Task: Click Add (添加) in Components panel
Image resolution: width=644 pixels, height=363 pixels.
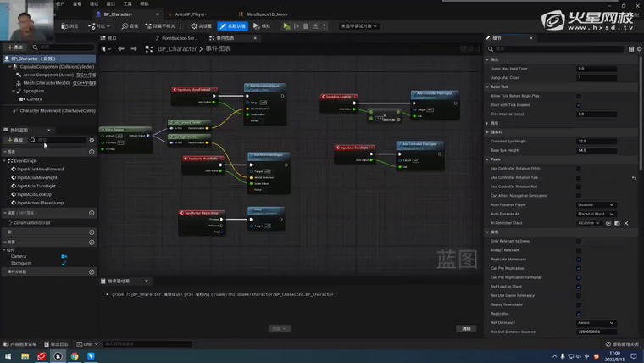Action: coord(15,47)
